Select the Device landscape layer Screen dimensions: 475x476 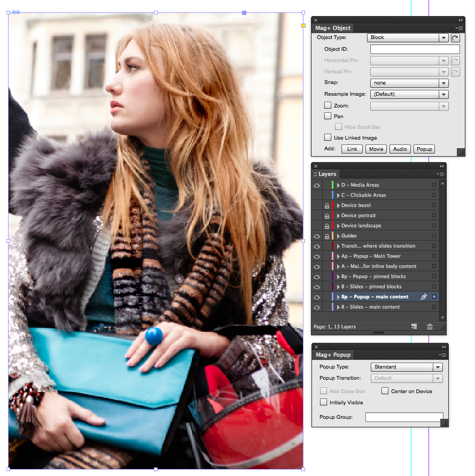coord(361,226)
